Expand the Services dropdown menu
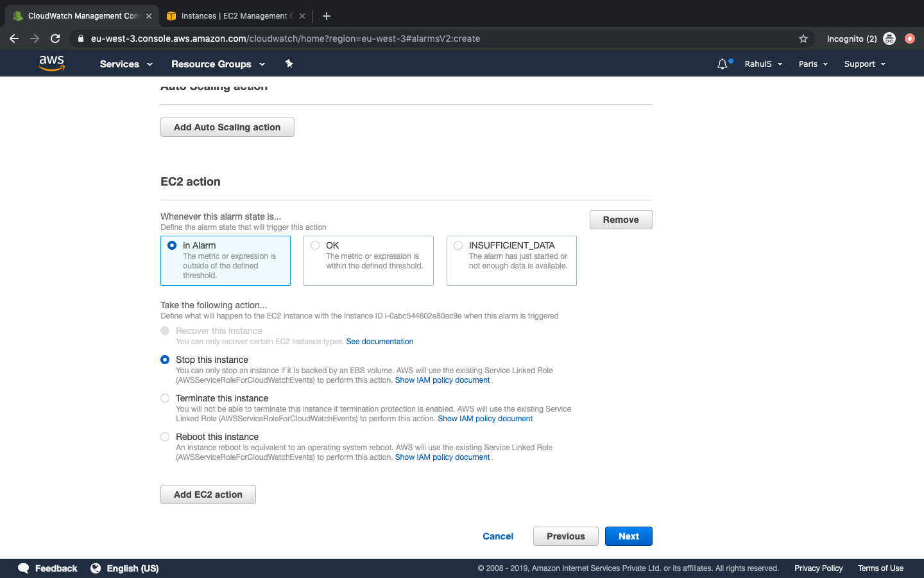 pyautogui.click(x=126, y=64)
